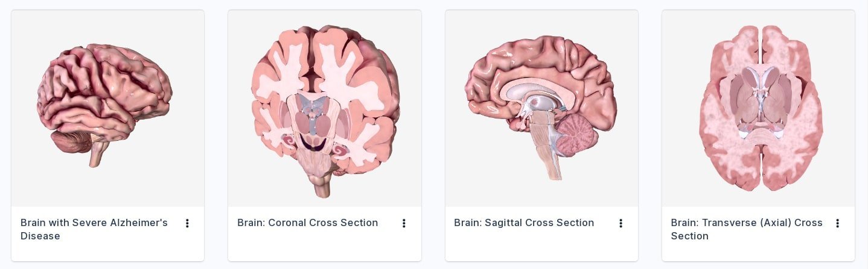Open options menu for Alzheimer's Disease brain card
The image size is (868, 269).
pos(187,223)
